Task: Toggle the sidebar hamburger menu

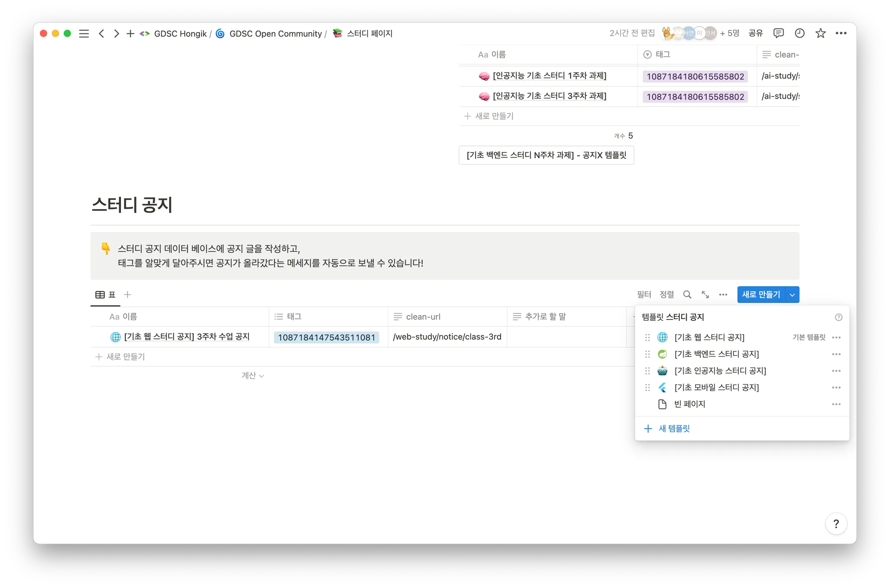Action: pyautogui.click(x=84, y=33)
